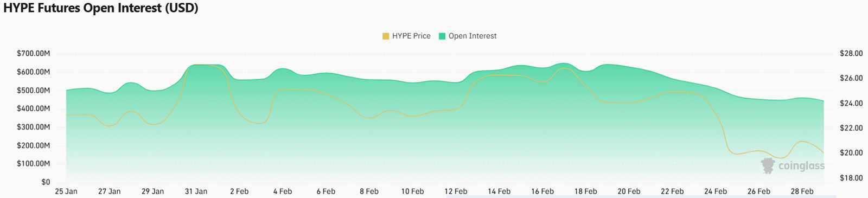Select the $0 left axis label
Image resolution: width=868 pixels, height=198 pixels.
pos(46,182)
